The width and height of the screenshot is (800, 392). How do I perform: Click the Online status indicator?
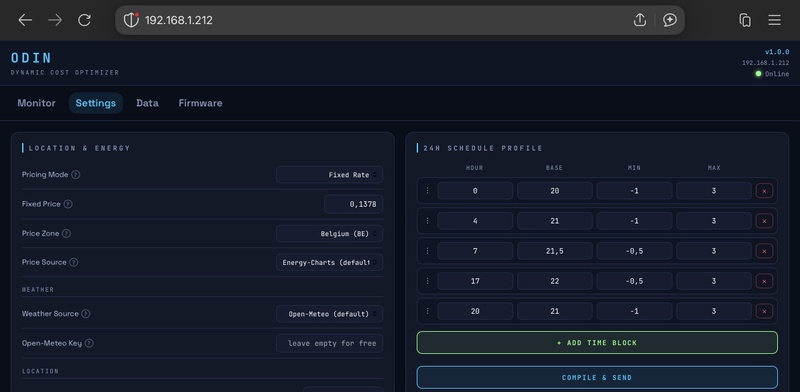(772, 74)
